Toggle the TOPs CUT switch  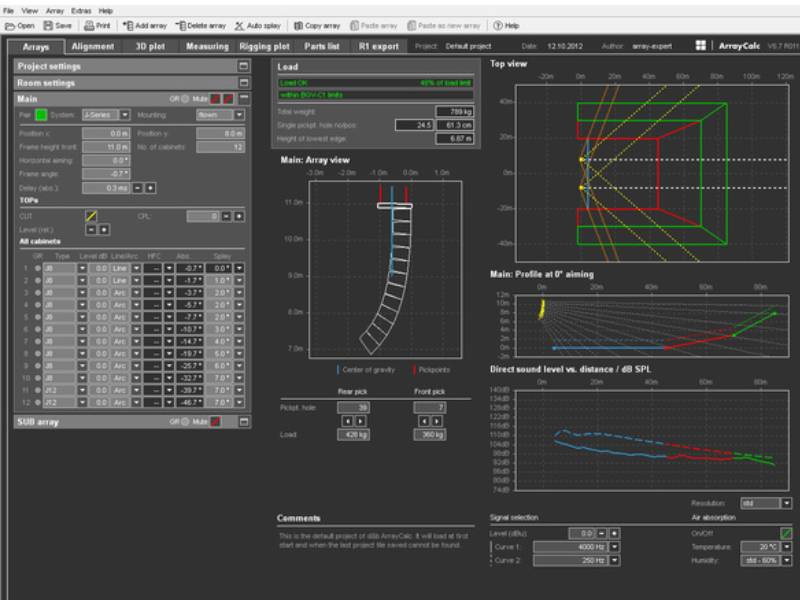[x=90, y=215]
